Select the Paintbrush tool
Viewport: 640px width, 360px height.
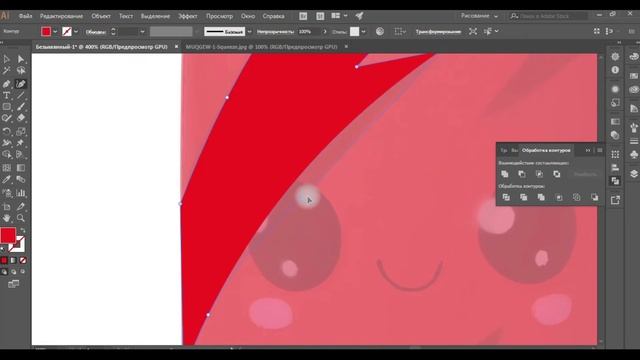[x=20, y=107]
